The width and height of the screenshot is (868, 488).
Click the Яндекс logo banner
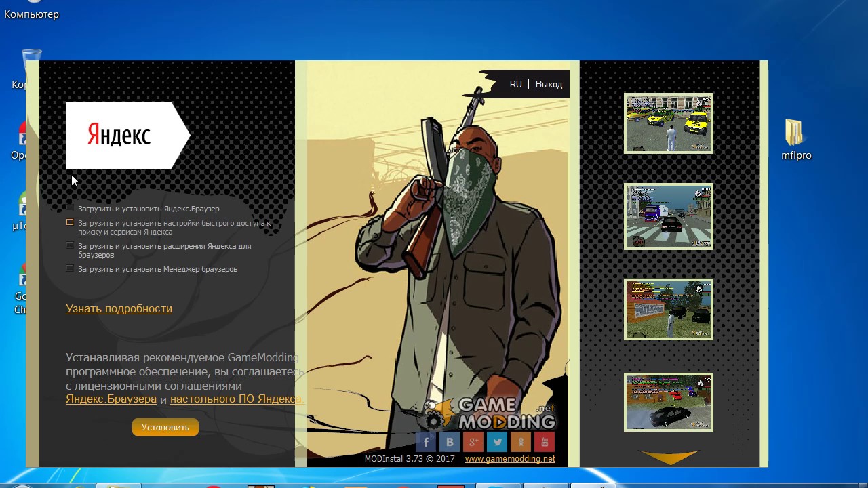coord(127,135)
